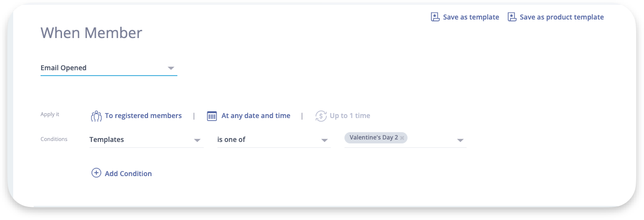Click the Save as product template link
Viewport: 644px width, 220px height.
[561, 17]
